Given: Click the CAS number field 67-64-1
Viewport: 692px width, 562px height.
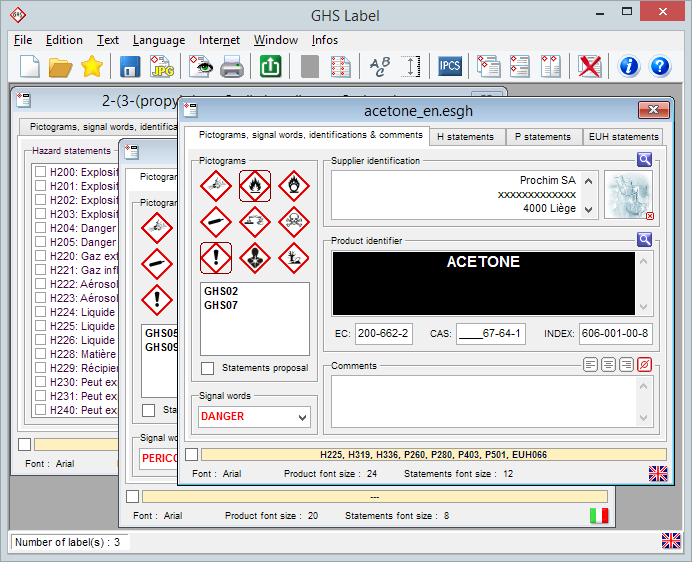Looking at the screenshot, I should pos(491,333).
